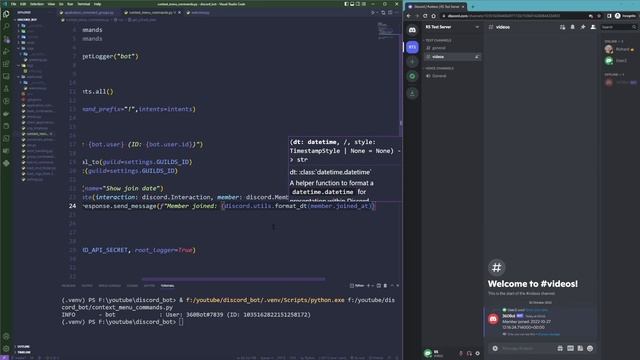This screenshot has height=360, width=640.
Task: Open the Explorer view in VS Code activity bar
Action: click(6, 14)
